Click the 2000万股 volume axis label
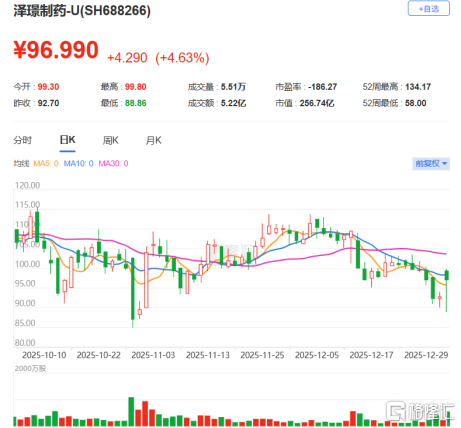461x428 pixels. pos(30,368)
